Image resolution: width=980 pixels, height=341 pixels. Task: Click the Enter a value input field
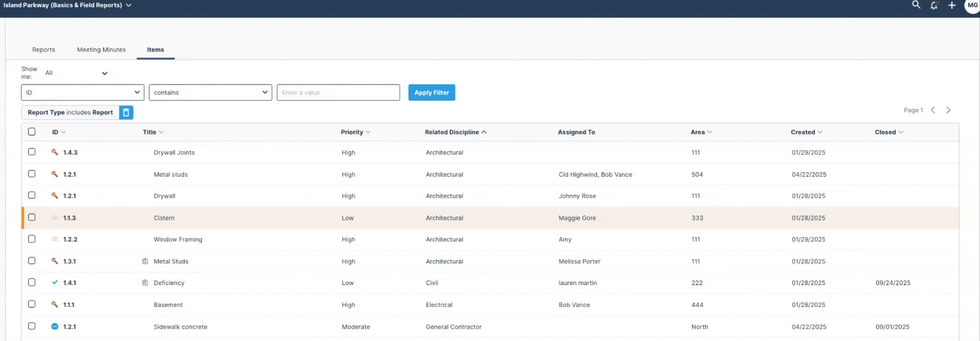pyautogui.click(x=338, y=92)
